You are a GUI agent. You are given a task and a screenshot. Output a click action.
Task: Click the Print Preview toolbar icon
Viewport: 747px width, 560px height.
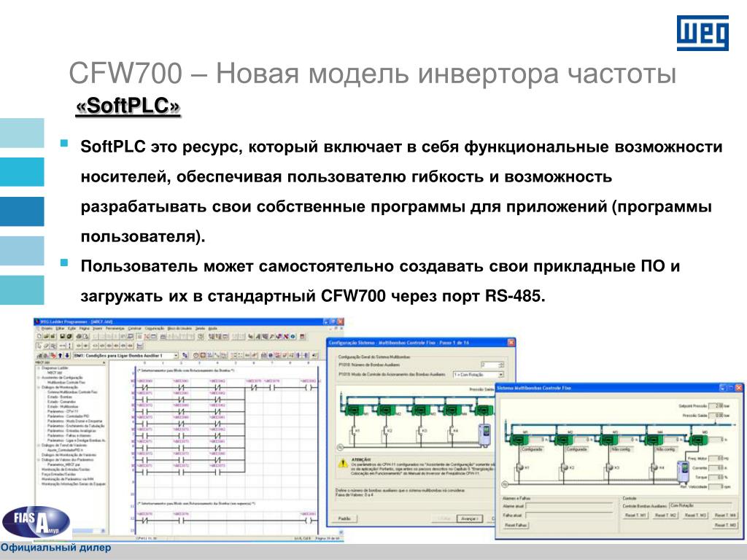(86, 336)
